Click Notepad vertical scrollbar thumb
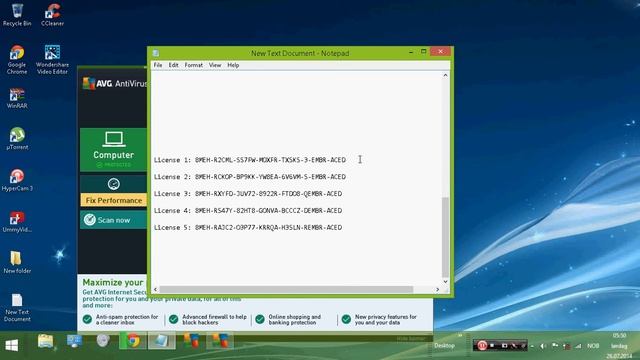640x360 pixels. pos(445,237)
